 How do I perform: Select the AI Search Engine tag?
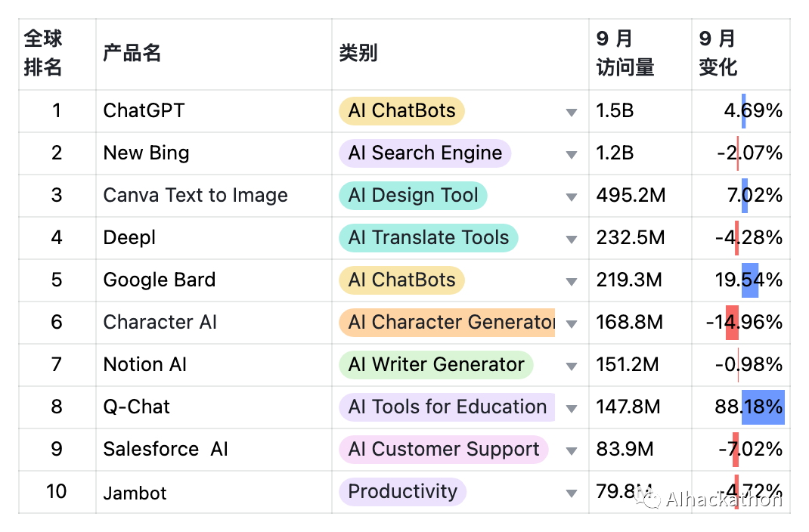[425, 153]
